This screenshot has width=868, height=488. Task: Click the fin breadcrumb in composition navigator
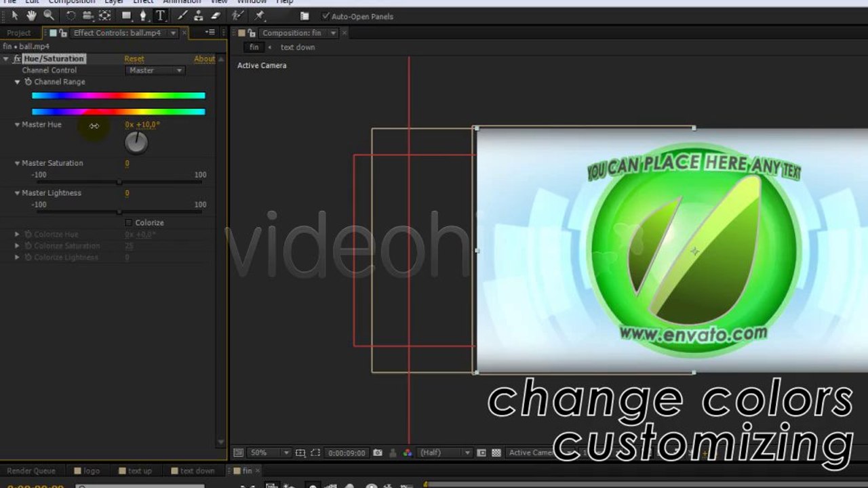(x=254, y=47)
